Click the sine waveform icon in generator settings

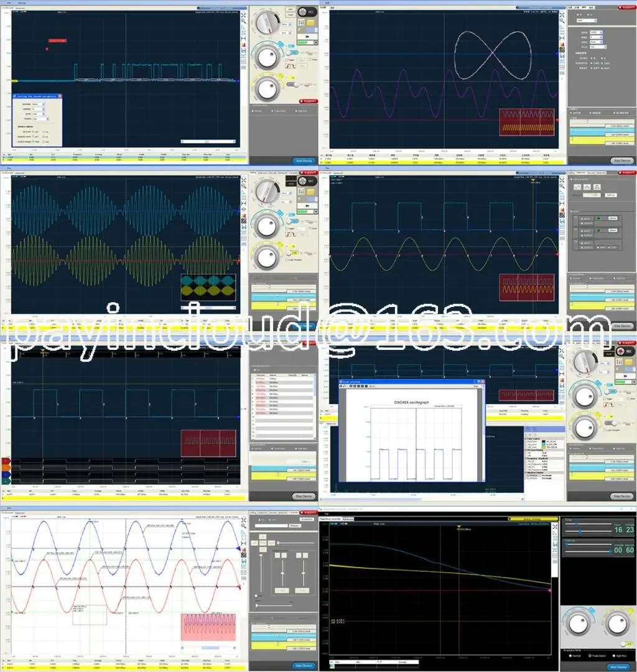[x=577, y=187]
